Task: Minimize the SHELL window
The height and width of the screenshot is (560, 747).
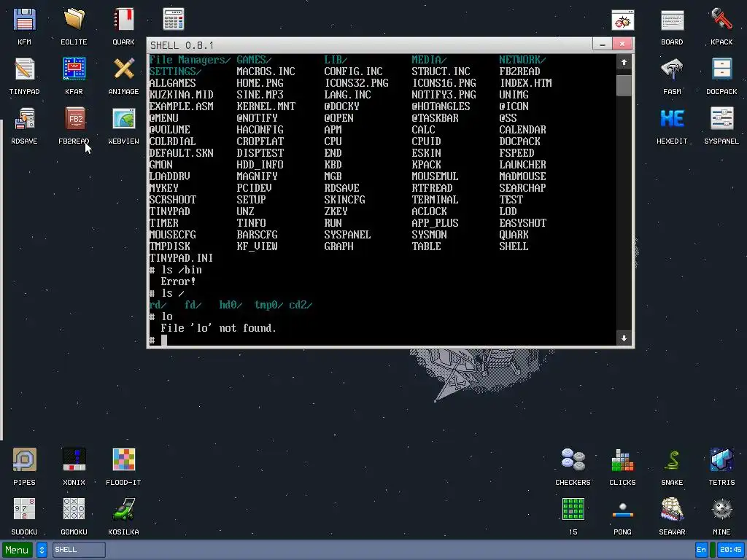Action: pyautogui.click(x=602, y=44)
